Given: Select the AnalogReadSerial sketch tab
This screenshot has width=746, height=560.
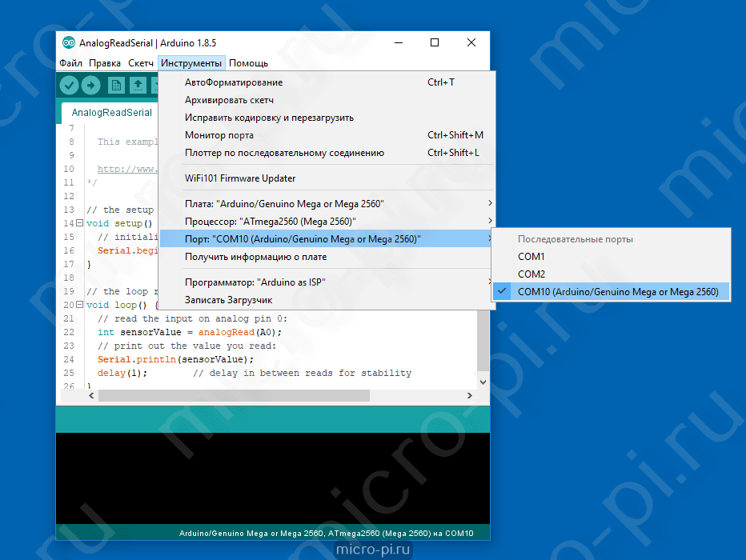Looking at the screenshot, I should (x=111, y=113).
